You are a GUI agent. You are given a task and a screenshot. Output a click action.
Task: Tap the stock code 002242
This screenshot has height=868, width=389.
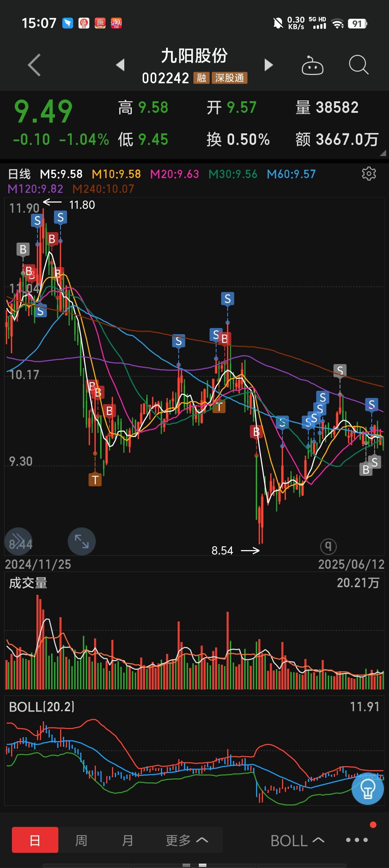click(x=166, y=78)
